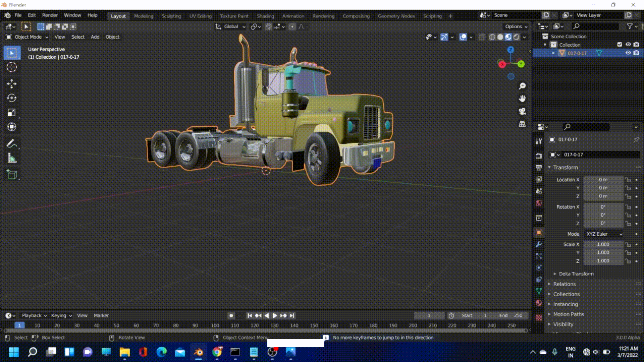Click the Options button in header
Image resolution: width=644 pixels, height=362 pixels.
pos(516,26)
